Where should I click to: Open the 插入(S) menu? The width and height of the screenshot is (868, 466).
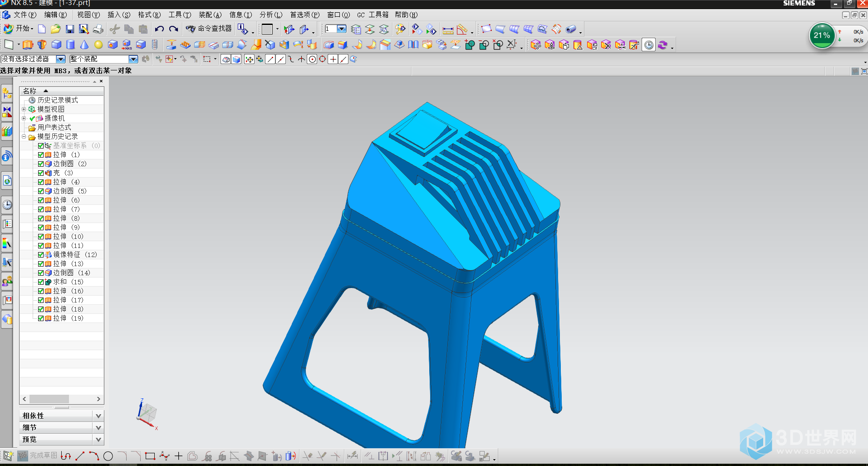pyautogui.click(x=119, y=15)
